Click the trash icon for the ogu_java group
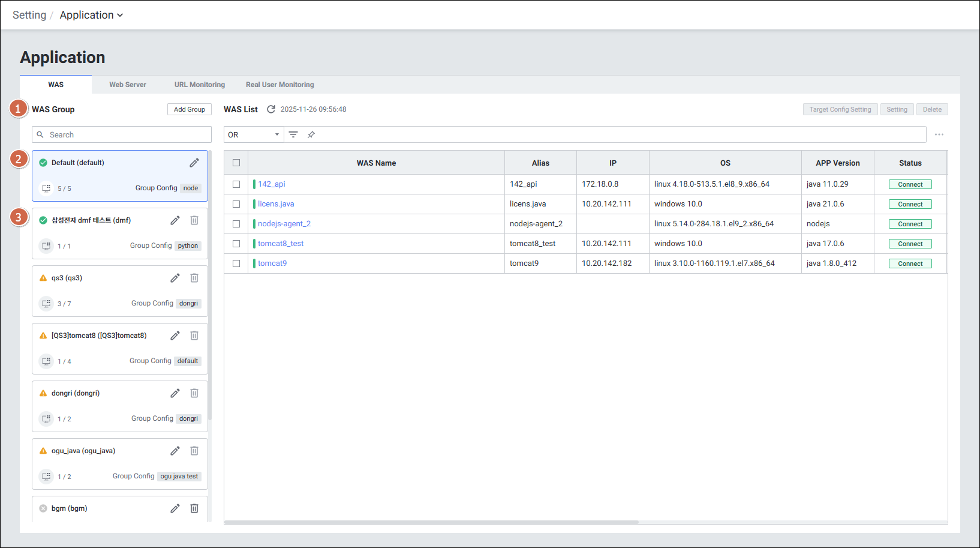Screen dimensions: 980x548 point(194,451)
